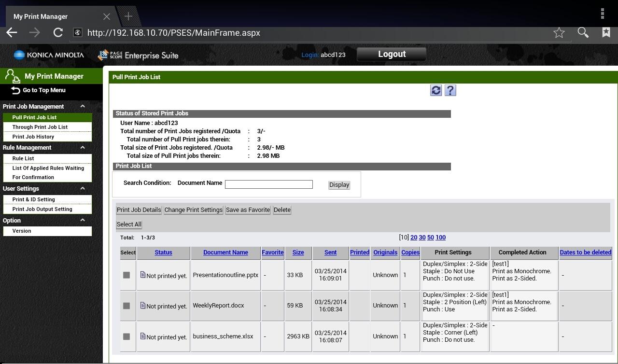
Task: Select the business_scheme.xlsx job checkbox
Action: (126, 336)
